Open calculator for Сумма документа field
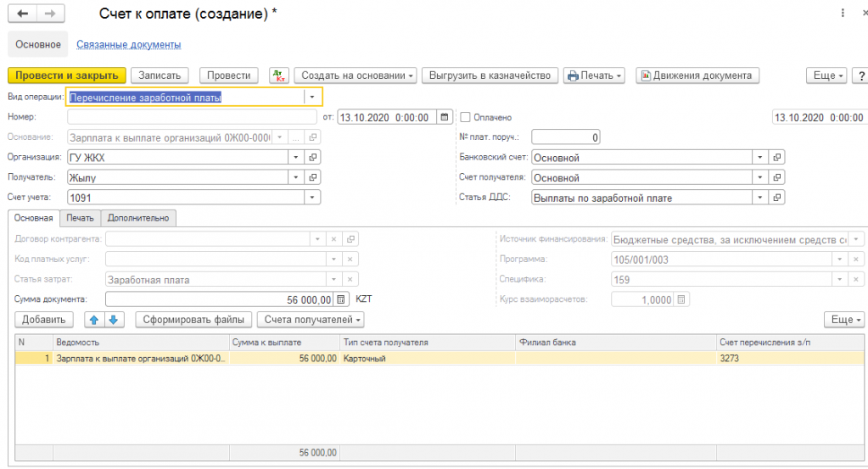This screenshot has height=469, width=868. click(341, 299)
